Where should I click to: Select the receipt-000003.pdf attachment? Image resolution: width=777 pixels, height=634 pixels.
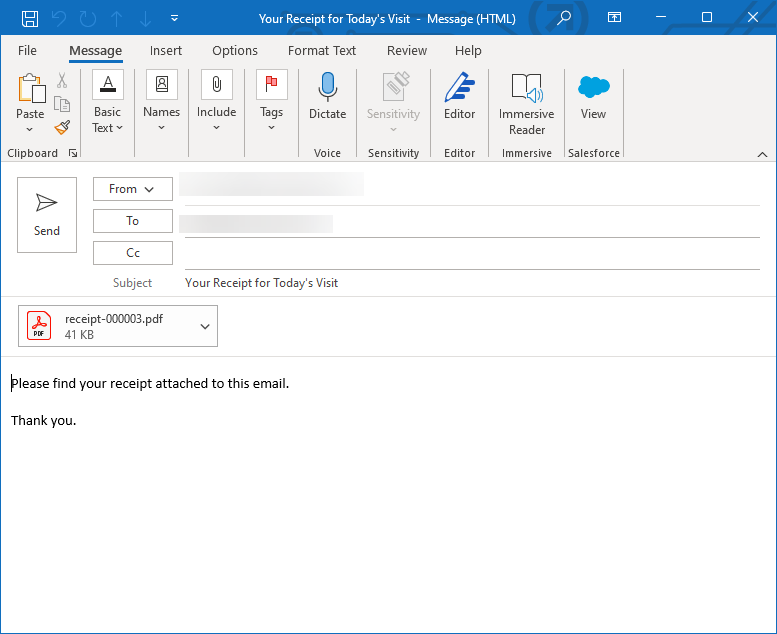pyautogui.click(x=118, y=326)
